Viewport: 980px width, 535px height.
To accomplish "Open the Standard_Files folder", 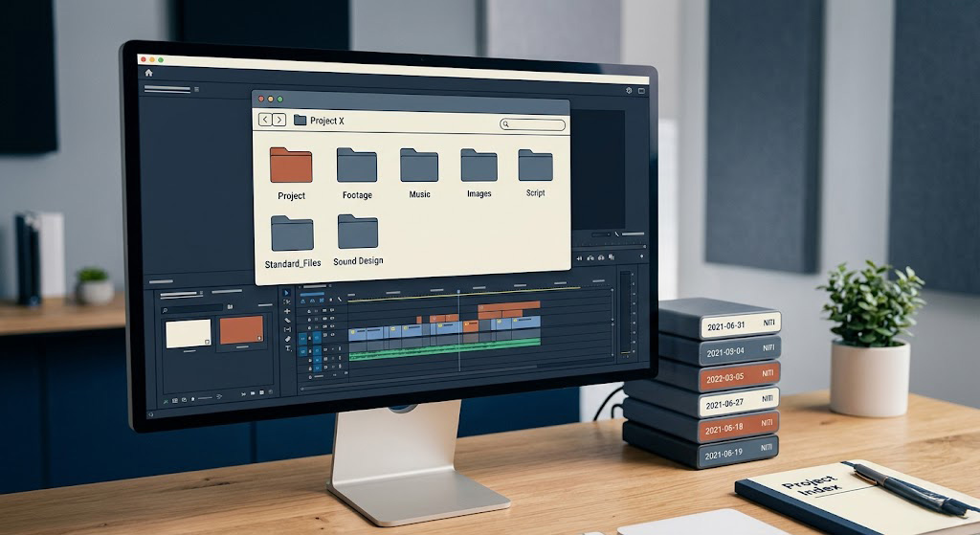I will tap(292, 234).
